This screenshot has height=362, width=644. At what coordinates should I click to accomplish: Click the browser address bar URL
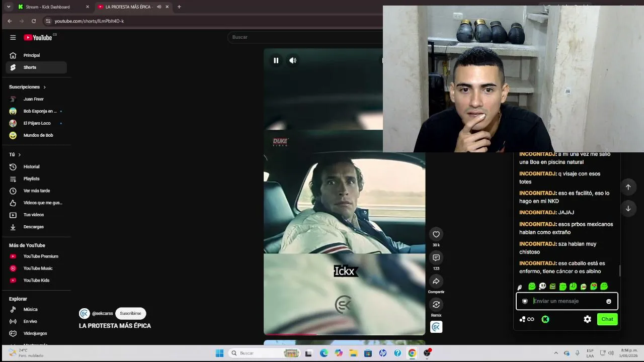tap(89, 21)
